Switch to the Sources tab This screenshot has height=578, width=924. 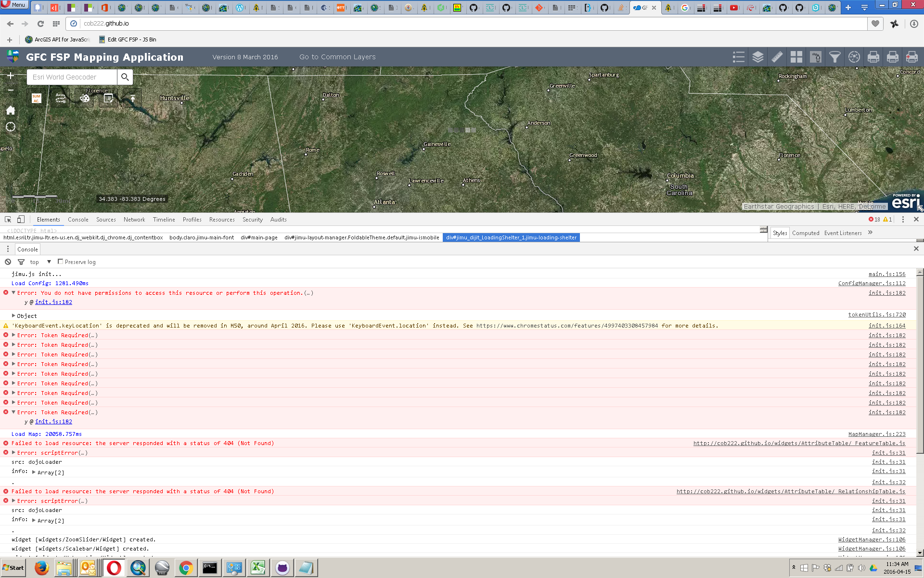coord(106,220)
